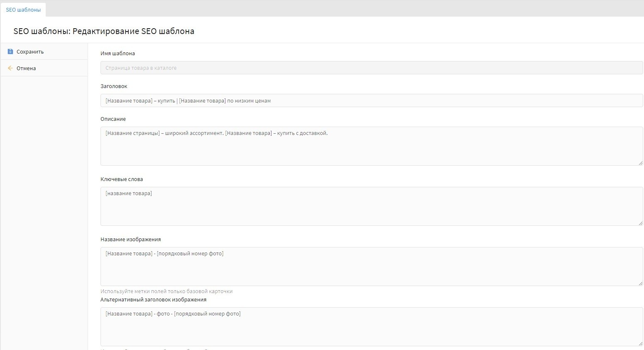Click the 'Сохранить' button text
Image resolution: width=644 pixels, height=350 pixels.
pos(30,52)
